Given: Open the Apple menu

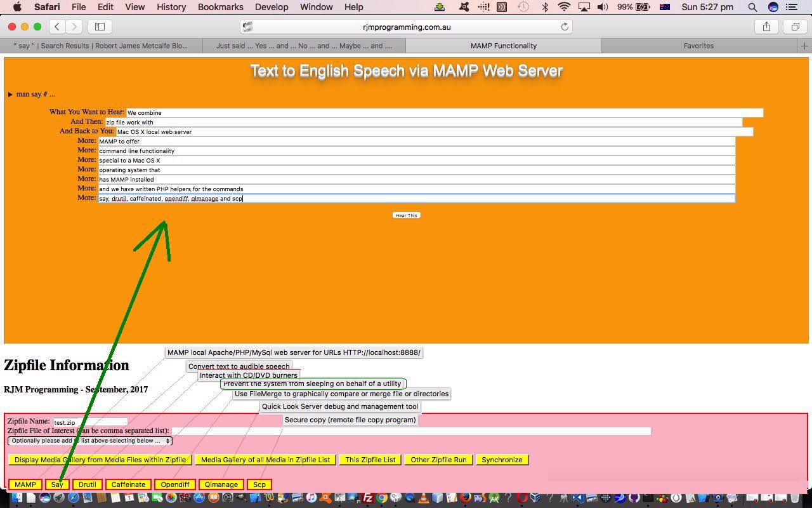Looking at the screenshot, I should tap(17, 7).
